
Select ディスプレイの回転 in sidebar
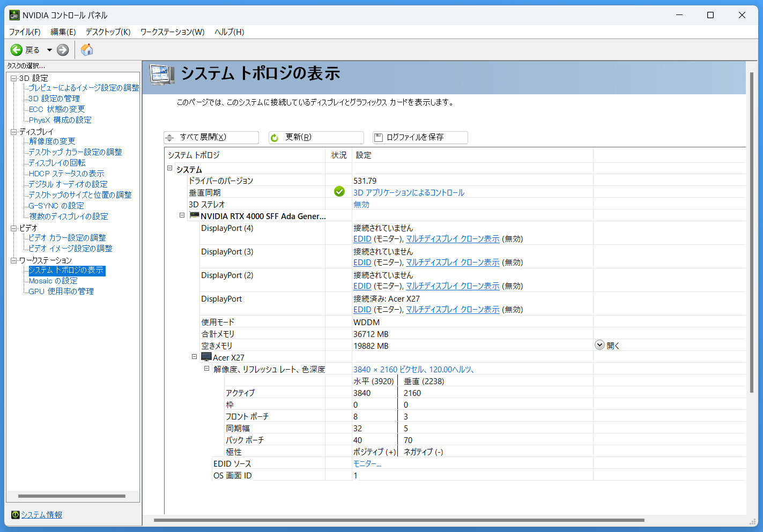click(x=57, y=163)
